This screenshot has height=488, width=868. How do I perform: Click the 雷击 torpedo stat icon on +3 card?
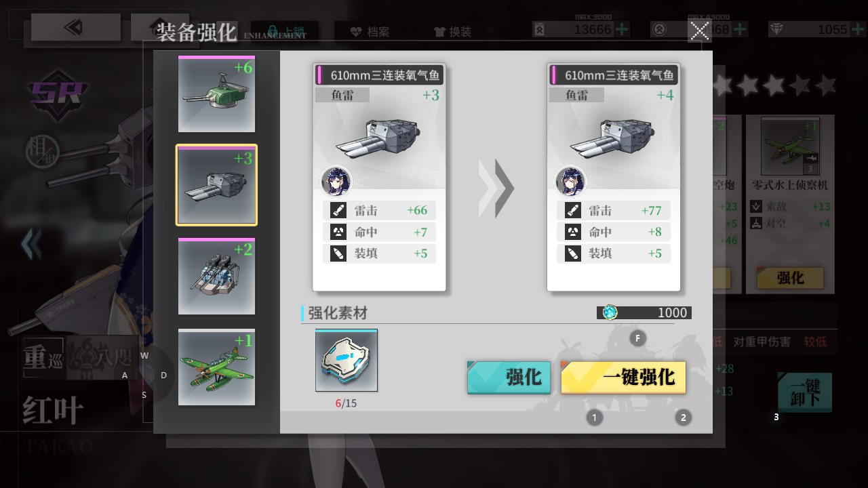(338, 210)
